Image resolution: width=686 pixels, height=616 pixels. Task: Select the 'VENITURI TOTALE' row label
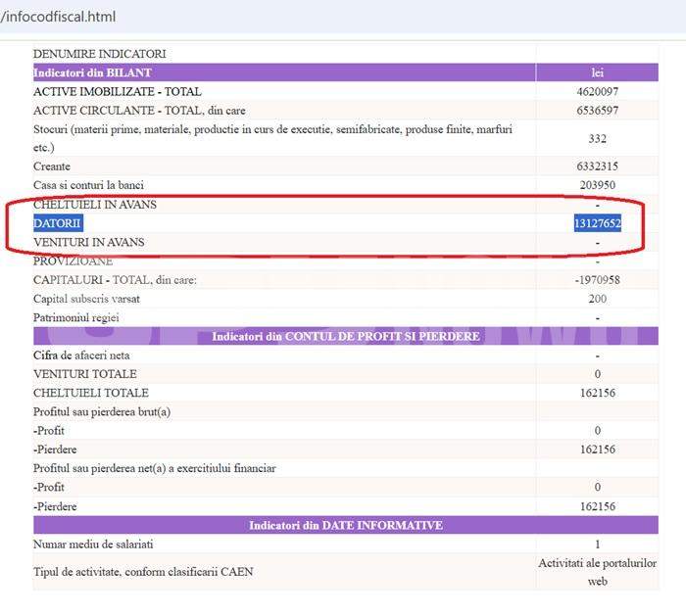pyautogui.click(x=85, y=374)
